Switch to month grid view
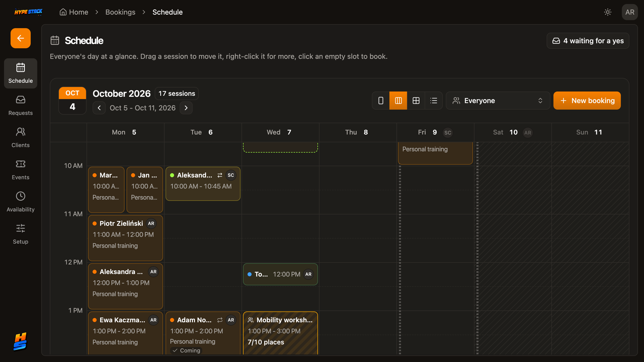Viewport: 644px width, 362px height. pos(416,101)
